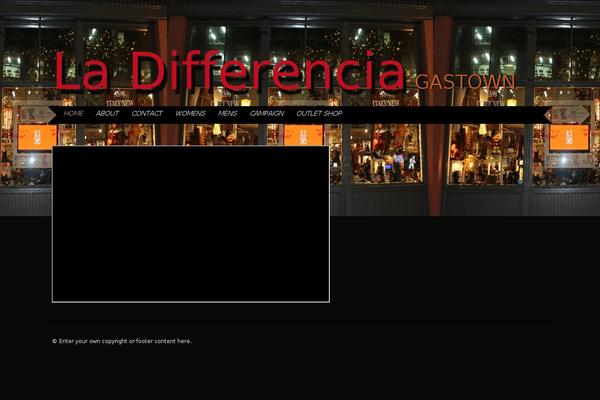Select WOMENS in the navigation bar
This screenshot has width=600, height=400.
190,114
